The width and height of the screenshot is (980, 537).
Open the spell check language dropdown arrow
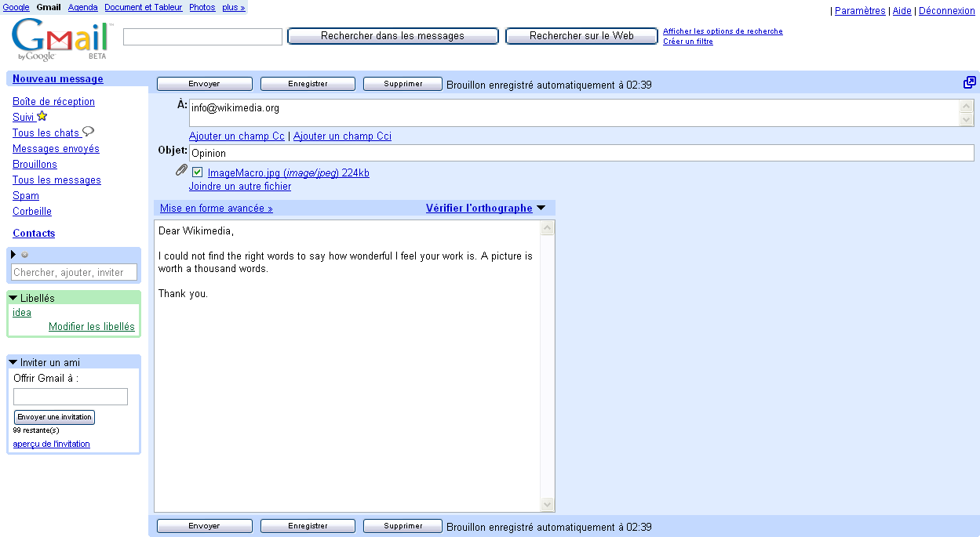(541, 209)
